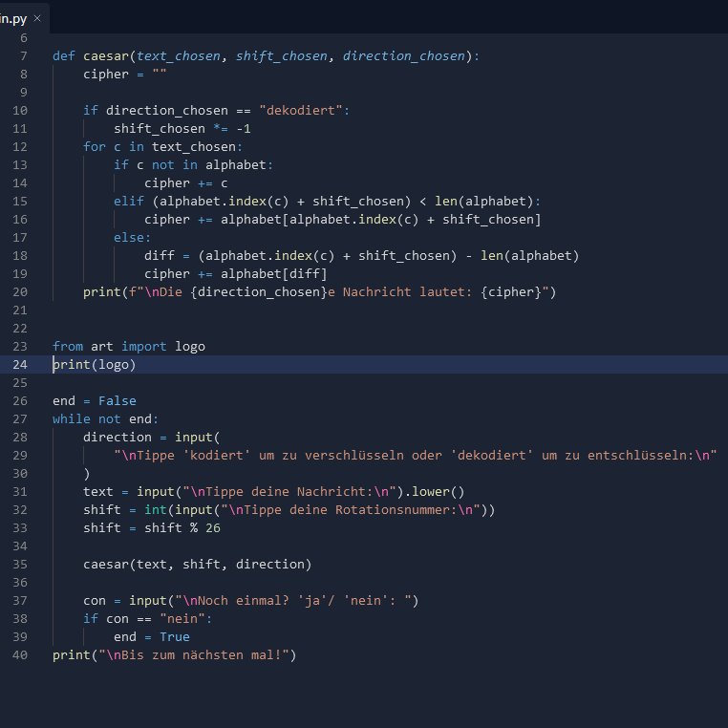Click 'Bis zum nächsten mal!' string on line 40
This screenshot has height=728, width=728.
click(x=202, y=655)
